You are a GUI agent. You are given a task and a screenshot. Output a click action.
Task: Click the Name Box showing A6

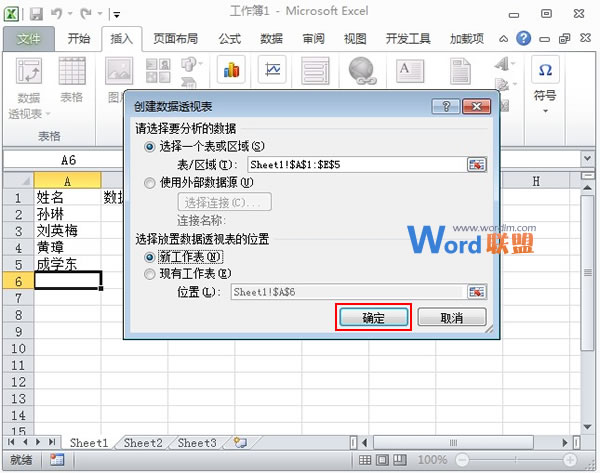(x=64, y=160)
